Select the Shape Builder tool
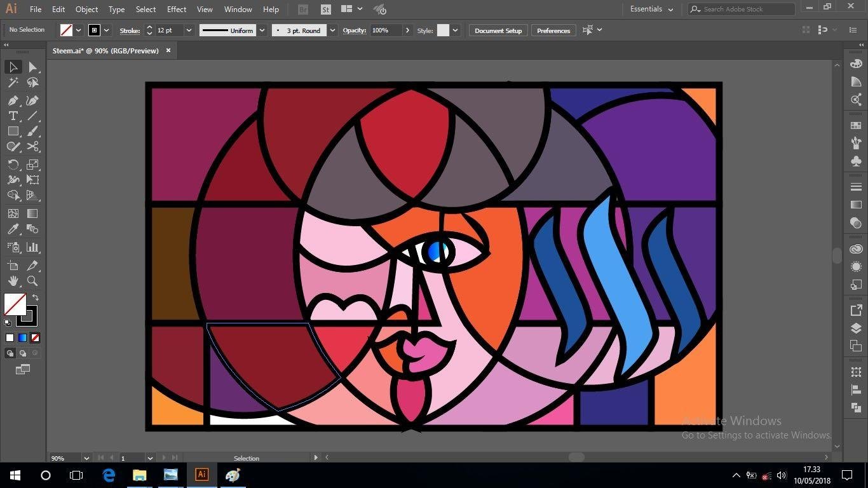 13,195
